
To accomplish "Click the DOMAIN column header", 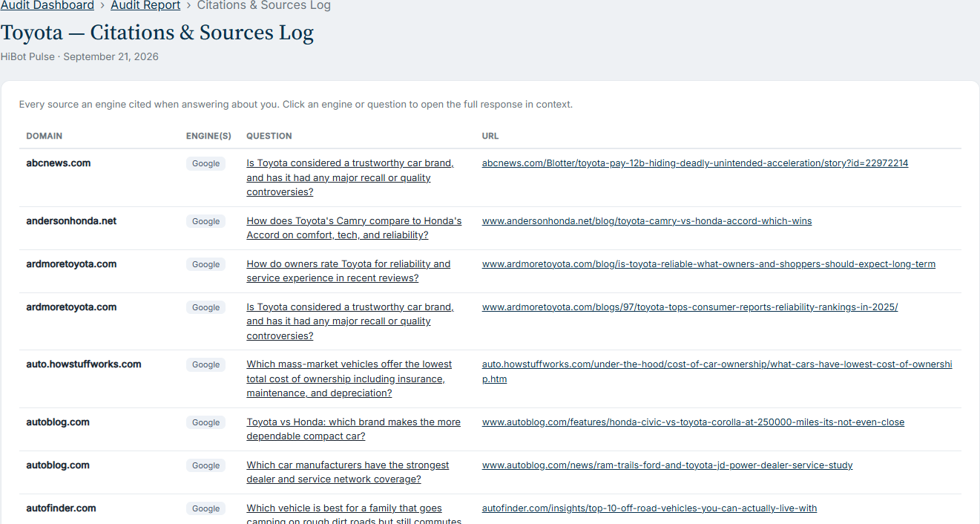I will tap(45, 136).
